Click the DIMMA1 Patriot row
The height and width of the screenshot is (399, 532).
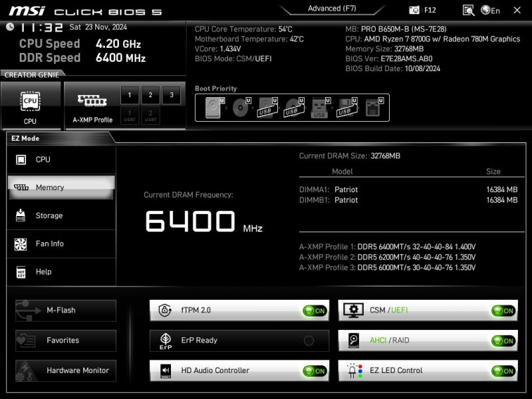tap(408, 190)
